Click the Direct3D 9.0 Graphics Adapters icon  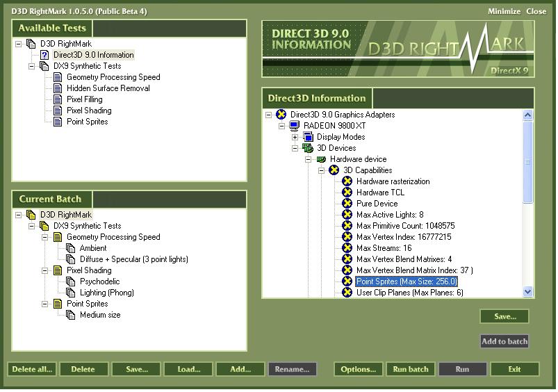pos(281,114)
